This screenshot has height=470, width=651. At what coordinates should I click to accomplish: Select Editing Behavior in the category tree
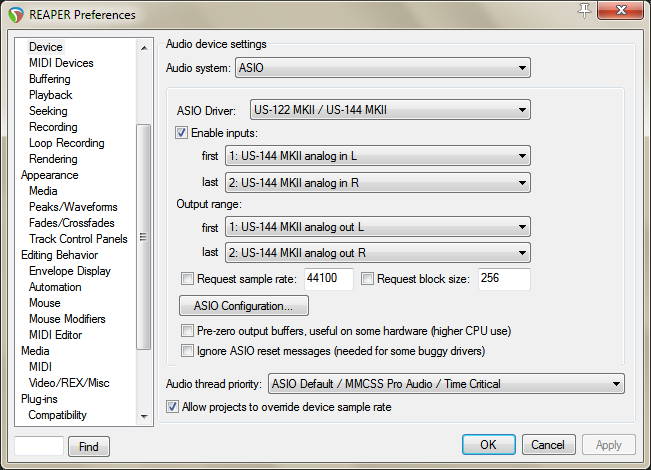pyautogui.click(x=59, y=255)
